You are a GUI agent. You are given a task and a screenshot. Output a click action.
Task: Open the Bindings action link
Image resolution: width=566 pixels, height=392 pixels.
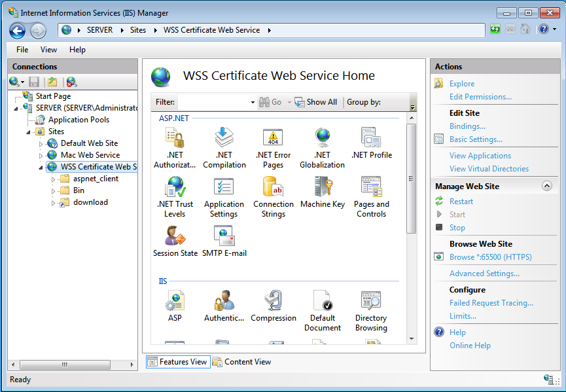point(467,126)
